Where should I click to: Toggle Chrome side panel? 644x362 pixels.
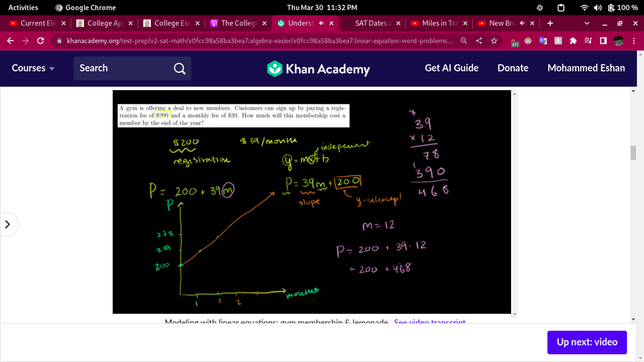pyautogui.click(x=603, y=40)
